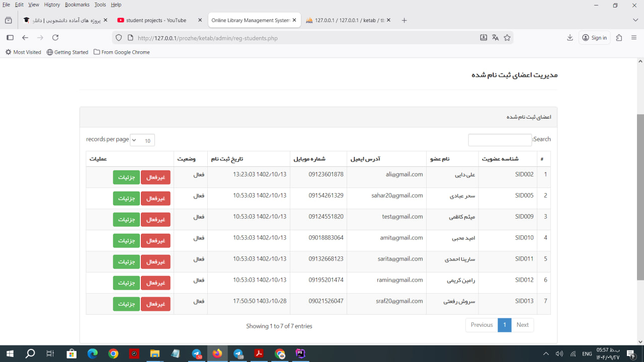Click the Search input field
The height and width of the screenshot is (362, 644).
500,140
